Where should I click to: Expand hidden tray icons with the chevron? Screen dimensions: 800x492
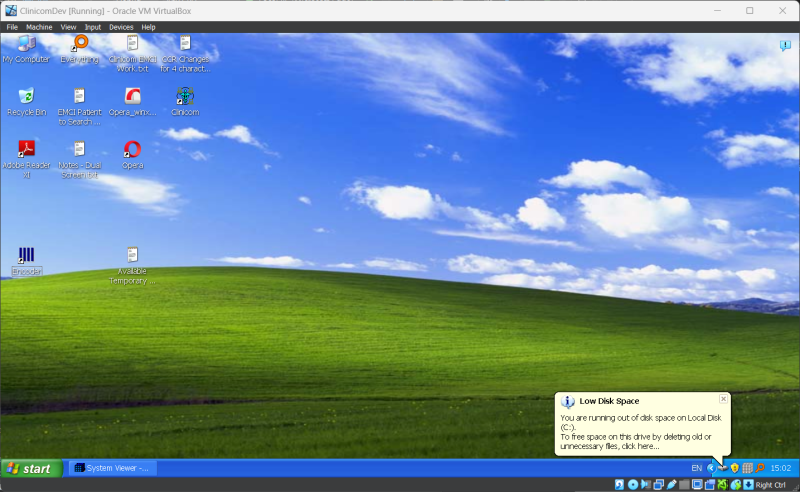pyautogui.click(x=711, y=468)
